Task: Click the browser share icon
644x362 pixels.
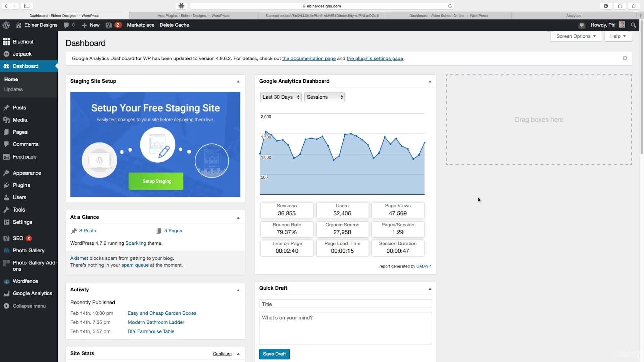Action: click(620, 6)
